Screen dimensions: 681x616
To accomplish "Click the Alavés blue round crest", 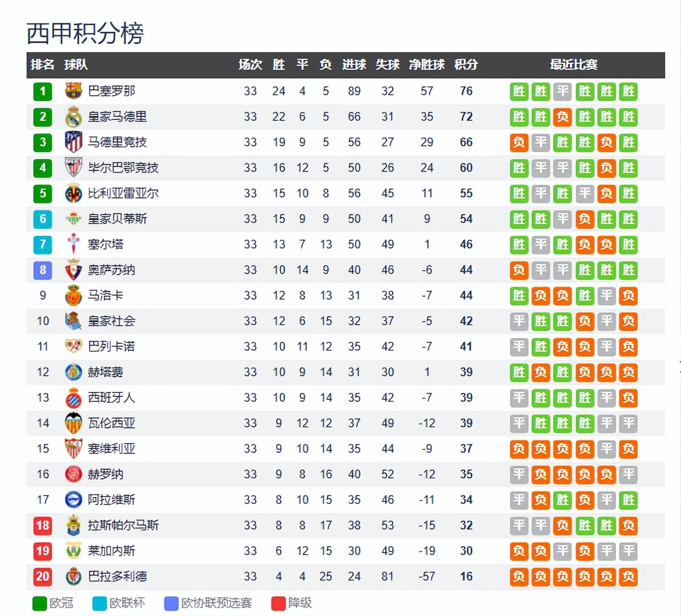I will pos(73,500).
